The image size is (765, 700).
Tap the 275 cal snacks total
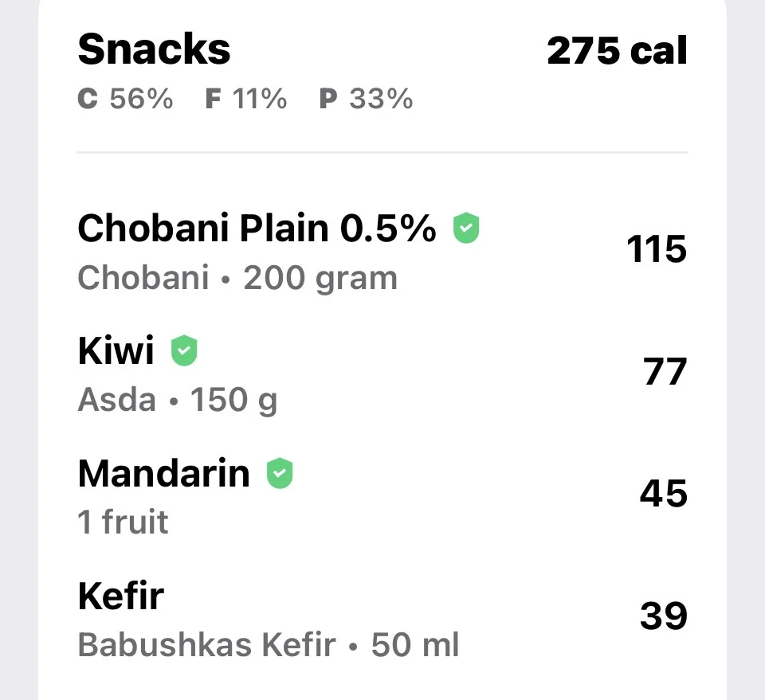(x=617, y=50)
